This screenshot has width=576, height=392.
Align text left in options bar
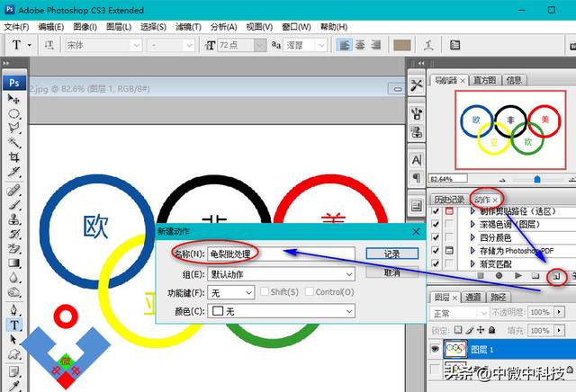(x=344, y=45)
